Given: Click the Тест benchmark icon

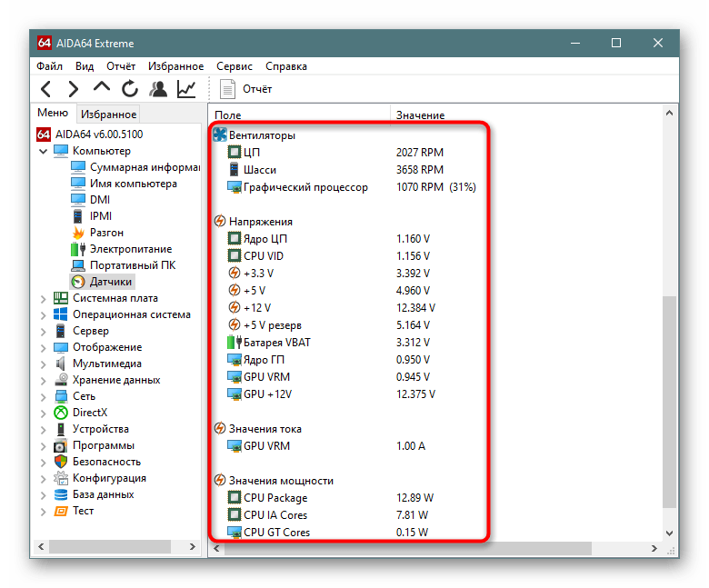Looking at the screenshot, I should (61, 511).
